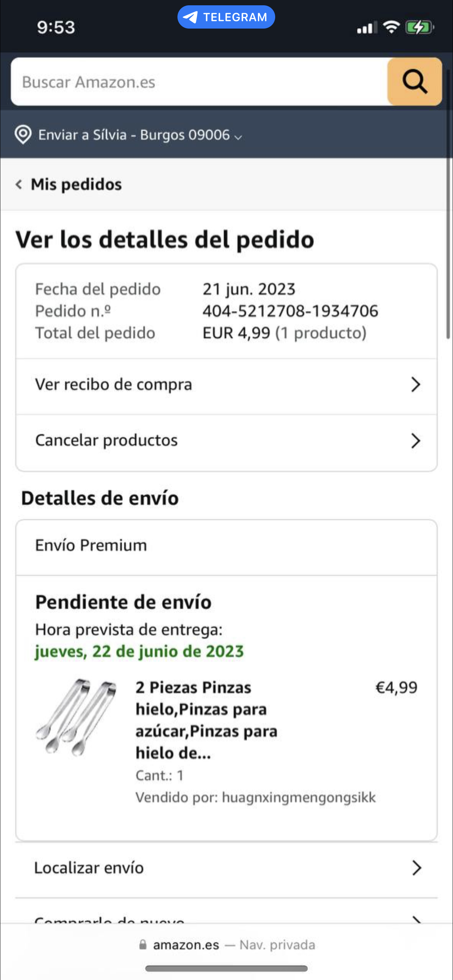Image resolution: width=453 pixels, height=980 pixels.
Task: Expand the Cancelar productos chevron
Action: pos(416,441)
